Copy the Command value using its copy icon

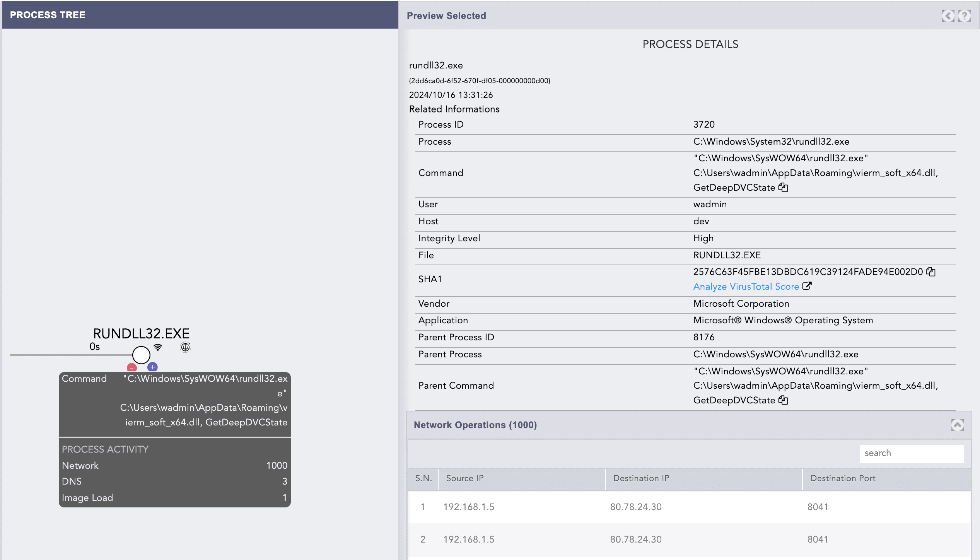[783, 188]
